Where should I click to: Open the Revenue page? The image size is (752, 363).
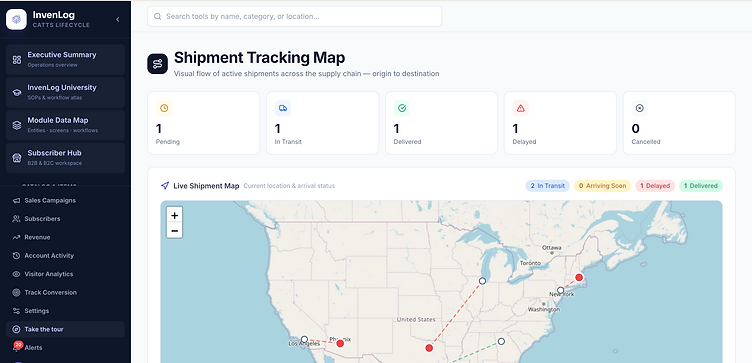(x=65, y=237)
